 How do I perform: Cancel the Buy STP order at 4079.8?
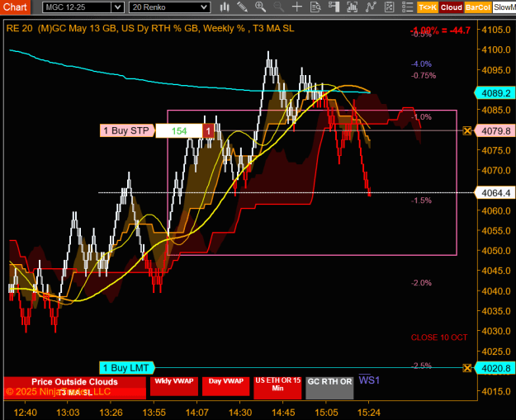[467, 131]
